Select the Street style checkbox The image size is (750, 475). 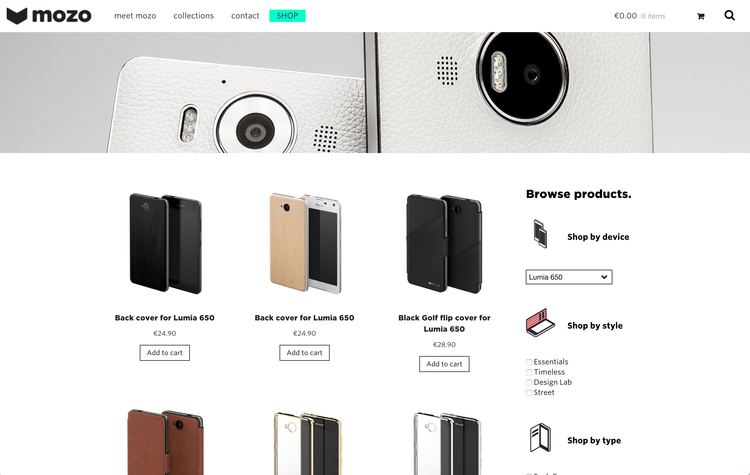pyautogui.click(x=529, y=393)
